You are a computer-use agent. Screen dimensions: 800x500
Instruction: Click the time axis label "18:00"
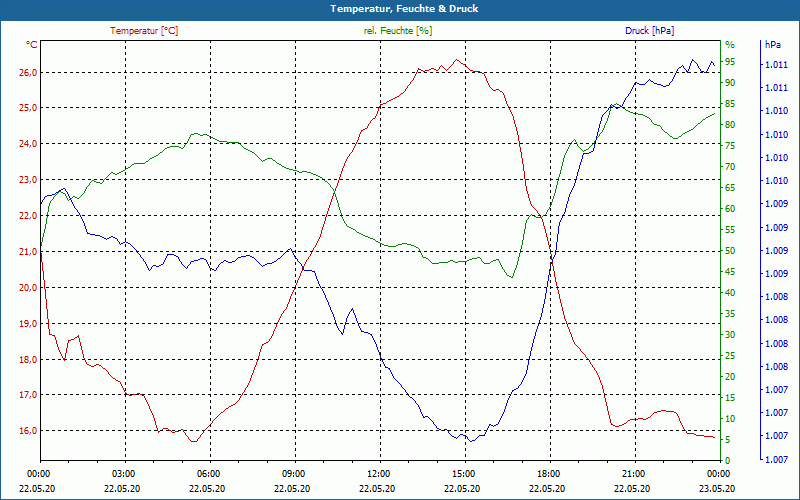(x=547, y=474)
